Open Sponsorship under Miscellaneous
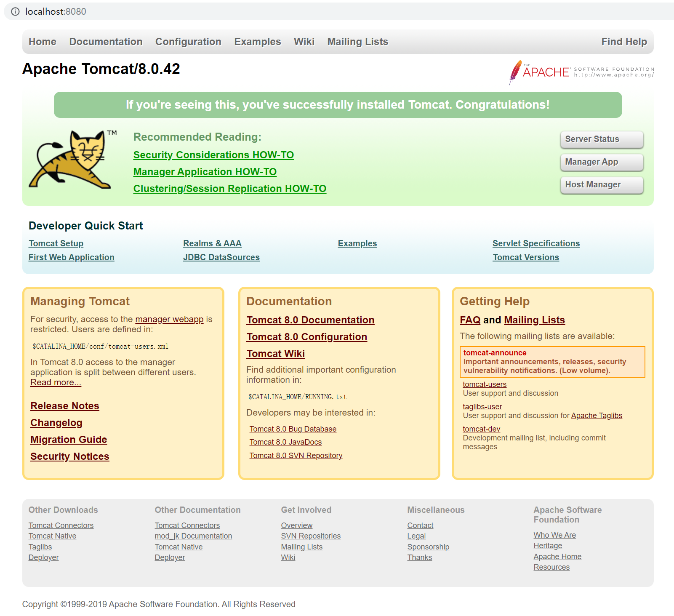Viewport: 674px width, 616px height. click(428, 547)
